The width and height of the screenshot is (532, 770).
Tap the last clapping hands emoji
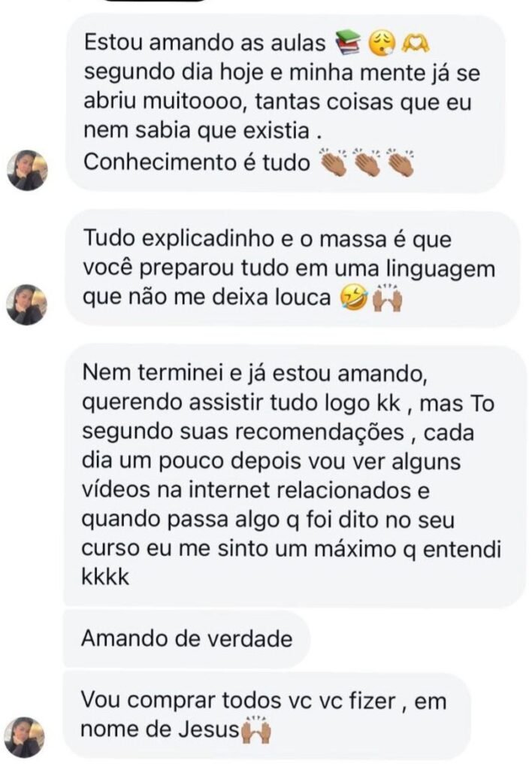[400, 162]
